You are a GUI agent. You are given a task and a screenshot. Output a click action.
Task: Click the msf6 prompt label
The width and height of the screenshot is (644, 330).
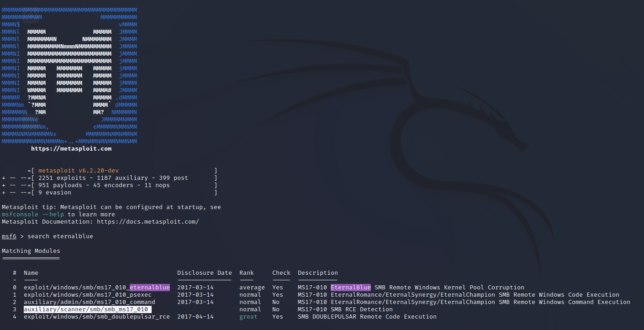pos(9,236)
